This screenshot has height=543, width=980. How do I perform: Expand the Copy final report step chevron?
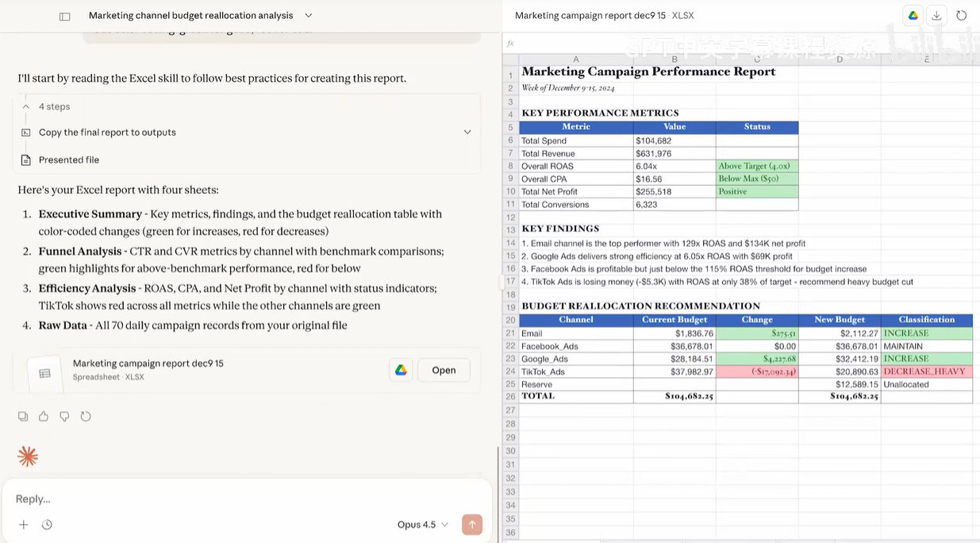pos(467,133)
